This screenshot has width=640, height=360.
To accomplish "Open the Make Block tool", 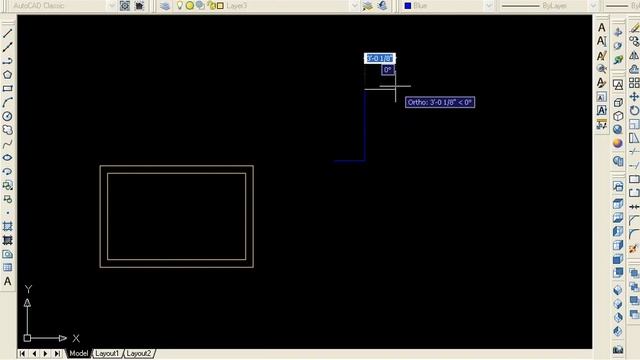I will click(7, 199).
